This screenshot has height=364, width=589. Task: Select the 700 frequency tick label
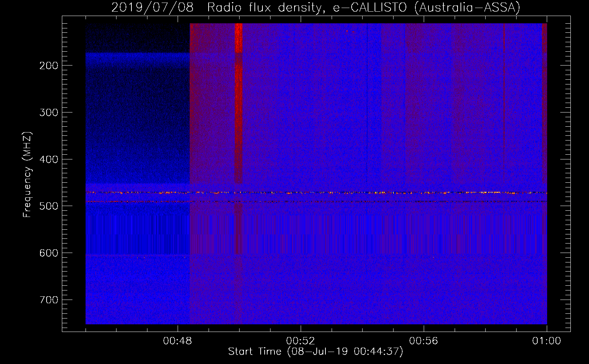click(49, 300)
